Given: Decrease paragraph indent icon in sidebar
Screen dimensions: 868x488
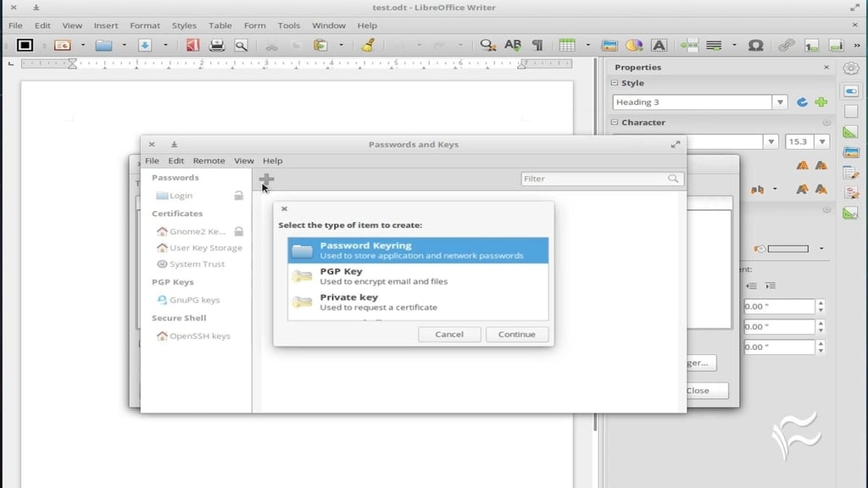Looking at the screenshot, I should [x=751, y=286].
